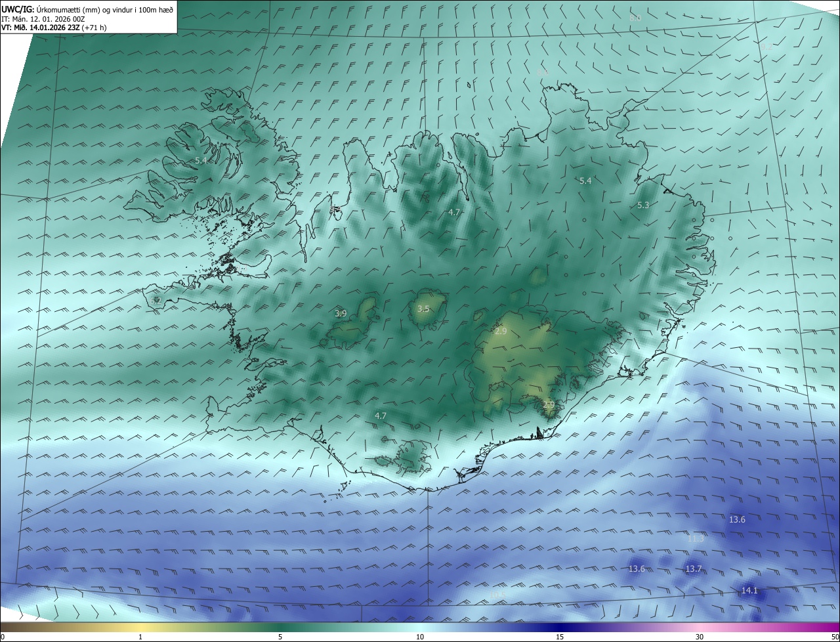This screenshot has width=840, height=642.
Task: Click the 14.1 value in the dark blue patch
Action: (x=749, y=590)
